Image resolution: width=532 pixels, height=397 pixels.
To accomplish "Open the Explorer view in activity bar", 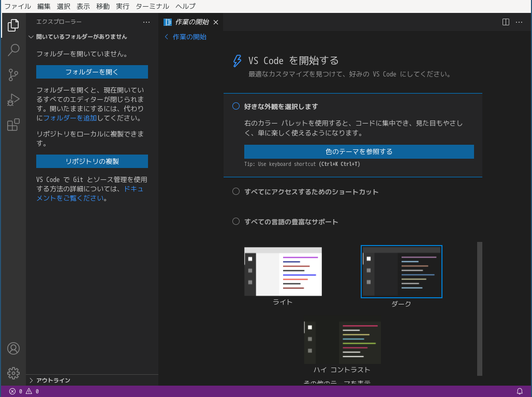I will click(13, 25).
